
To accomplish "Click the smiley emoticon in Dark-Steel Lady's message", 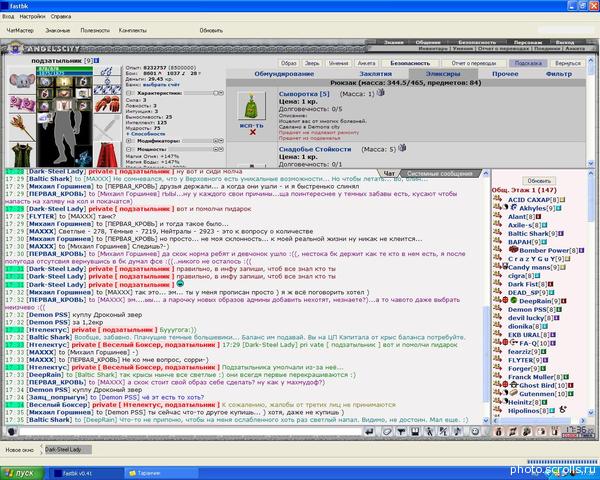I will pos(180,284).
